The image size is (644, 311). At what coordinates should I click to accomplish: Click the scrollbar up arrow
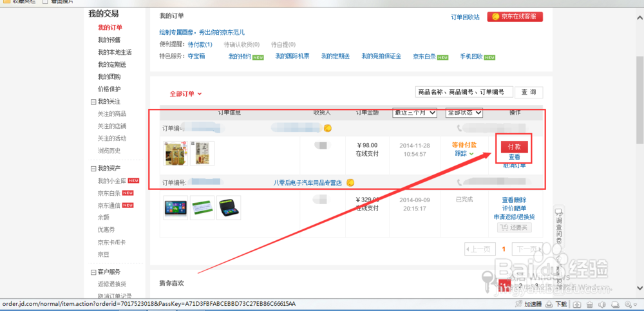point(639,17)
